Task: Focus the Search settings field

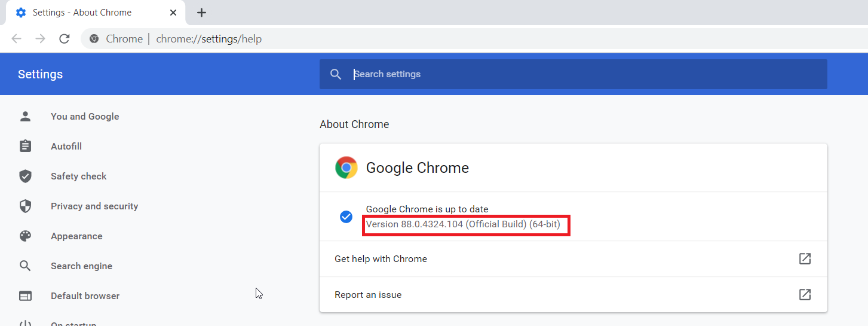Action: click(x=585, y=74)
